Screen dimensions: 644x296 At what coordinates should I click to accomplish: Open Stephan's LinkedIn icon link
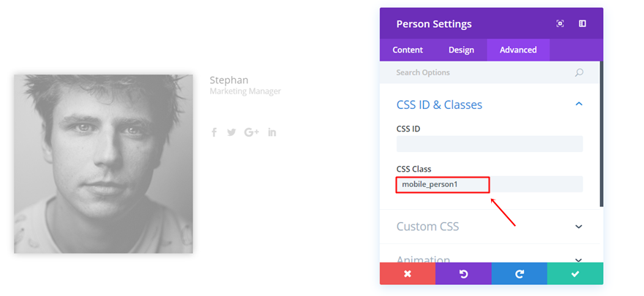pyautogui.click(x=272, y=132)
